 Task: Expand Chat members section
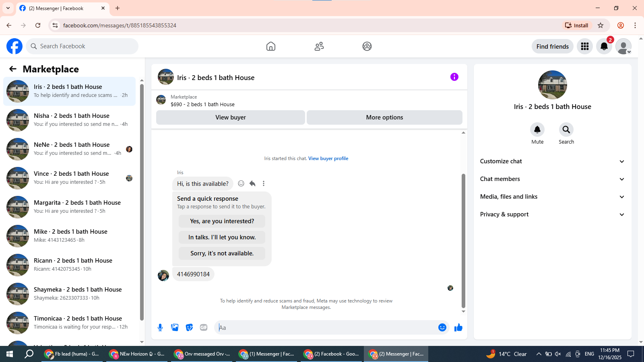pos(553,179)
